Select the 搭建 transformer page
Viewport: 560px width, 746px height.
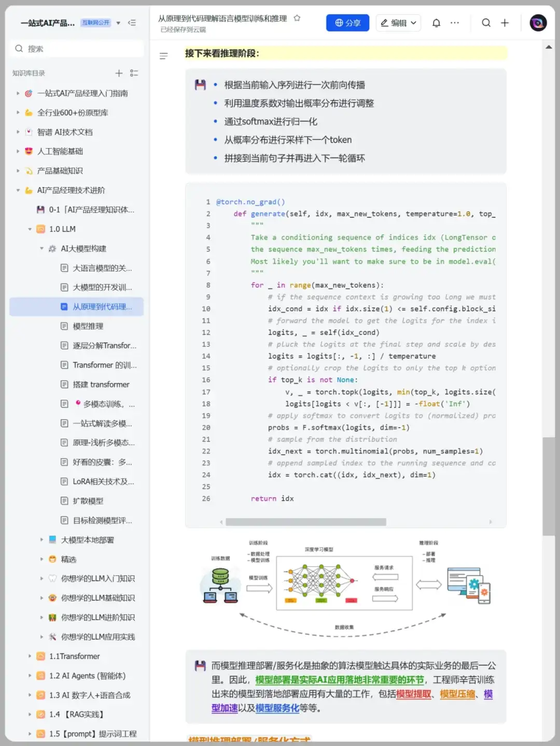coord(101,384)
